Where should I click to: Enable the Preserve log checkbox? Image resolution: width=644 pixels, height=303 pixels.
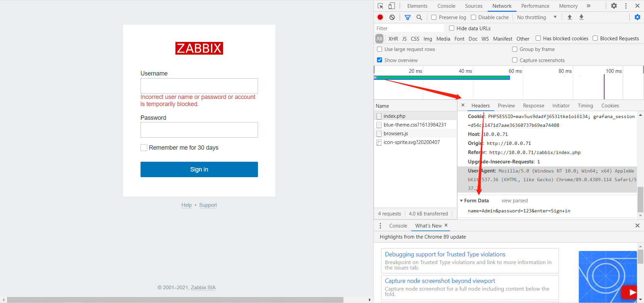[434, 17]
